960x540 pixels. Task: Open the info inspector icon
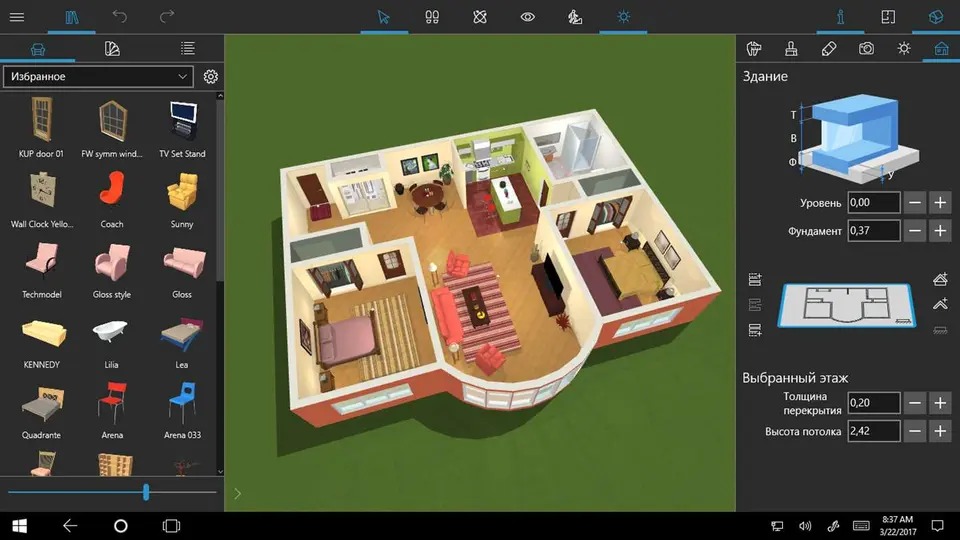(x=841, y=17)
